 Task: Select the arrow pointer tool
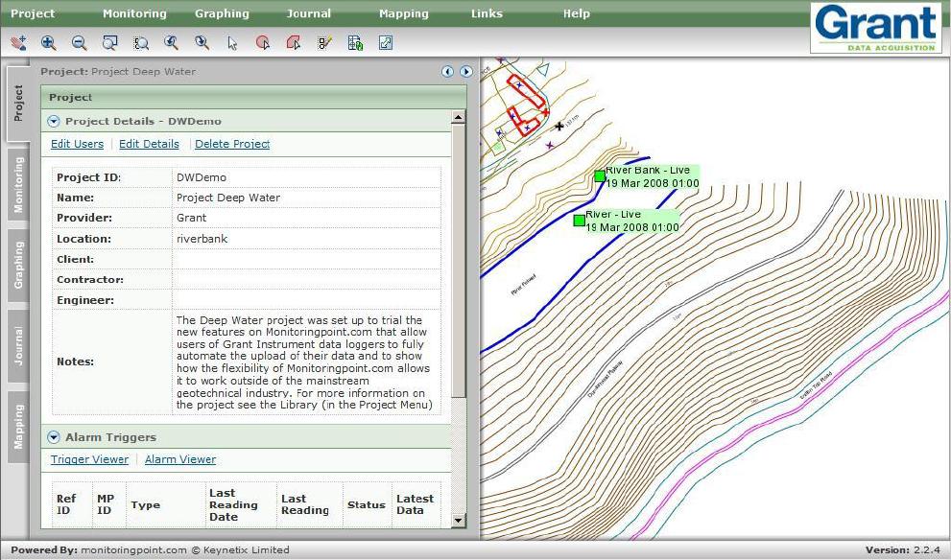pyautogui.click(x=232, y=42)
